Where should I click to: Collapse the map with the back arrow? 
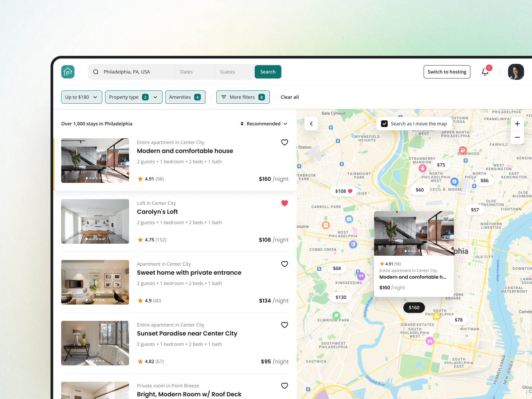(x=311, y=124)
